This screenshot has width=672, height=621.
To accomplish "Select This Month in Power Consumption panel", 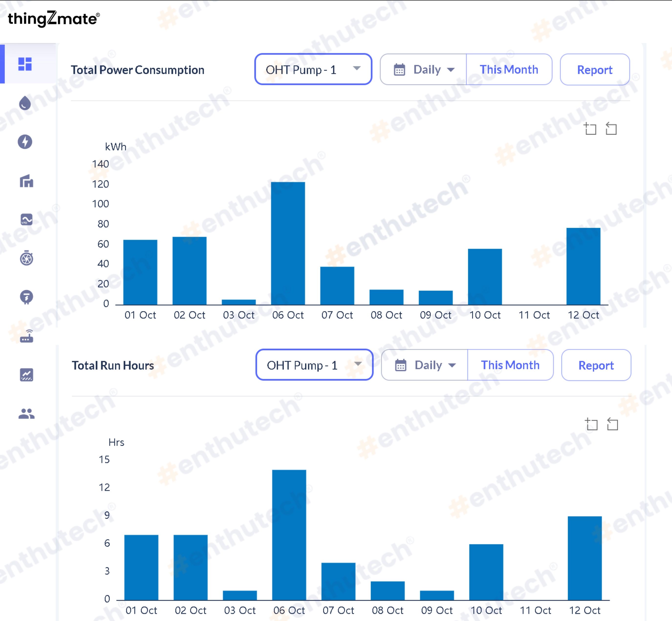I will coord(509,70).
